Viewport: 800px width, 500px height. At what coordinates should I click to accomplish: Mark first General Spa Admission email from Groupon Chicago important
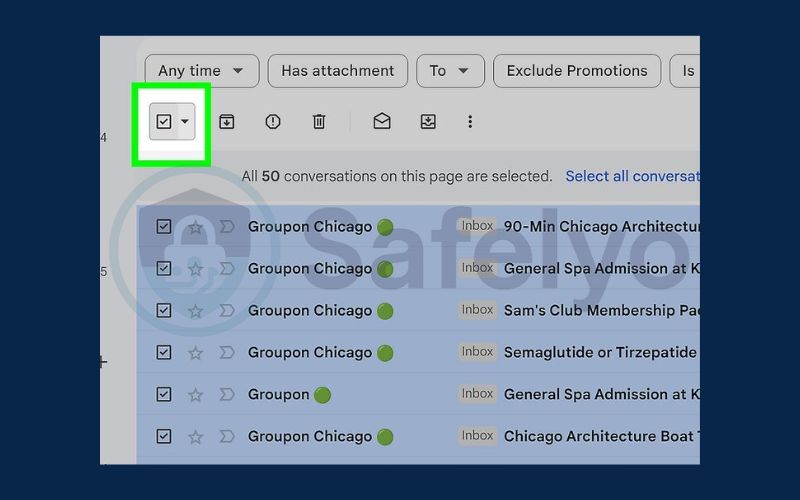point(227,268)
